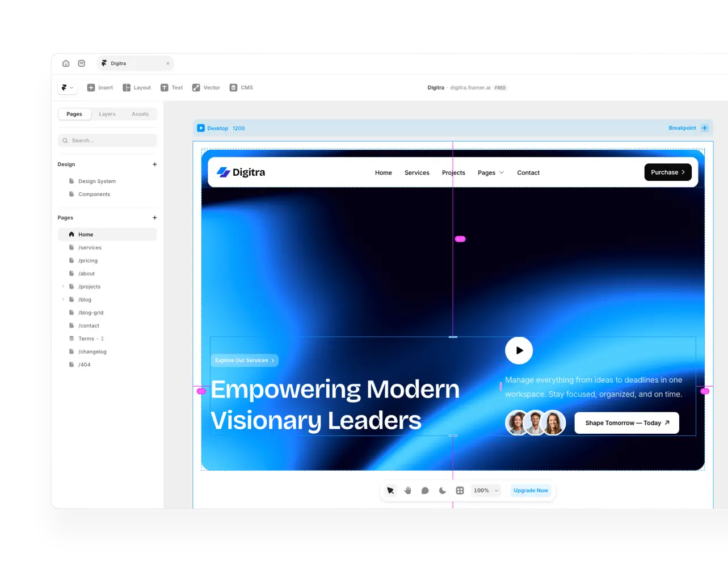
Task: Expand the Pages dropdown in the site nav
Action: pyautogui.click(x=491, y=173)
